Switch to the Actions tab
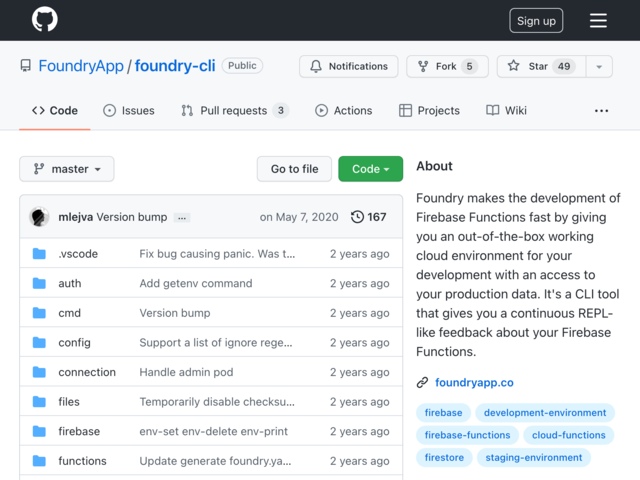640x480 pixels. (343, 111)
